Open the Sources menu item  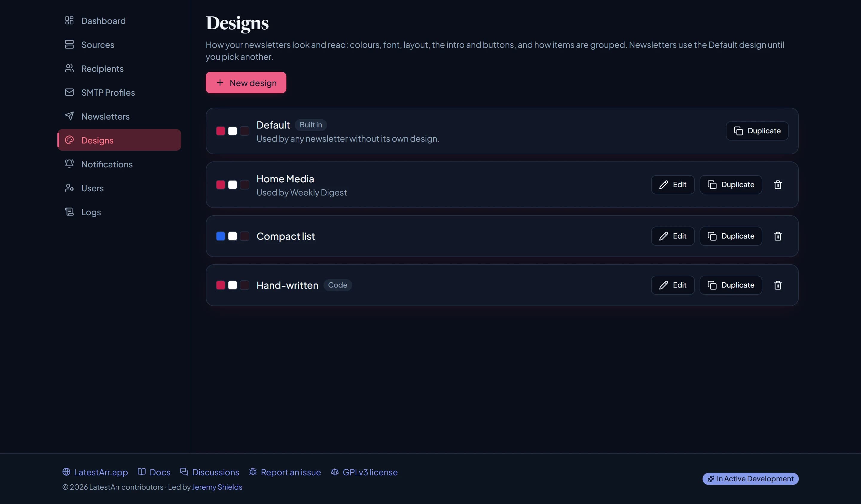tap(119, 45)
